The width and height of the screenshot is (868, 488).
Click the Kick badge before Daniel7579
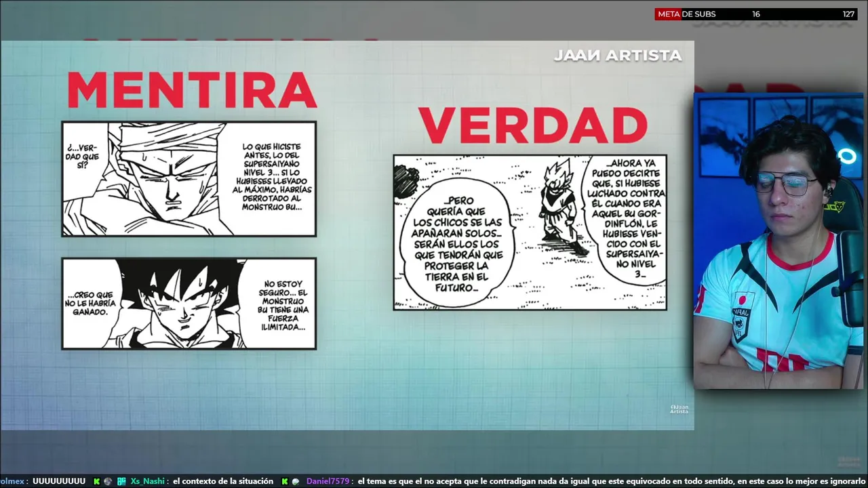point(285,481)
